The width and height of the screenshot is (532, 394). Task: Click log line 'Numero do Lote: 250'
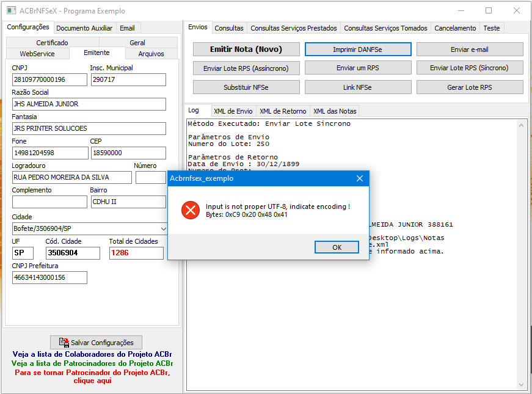tap(228, 144)
